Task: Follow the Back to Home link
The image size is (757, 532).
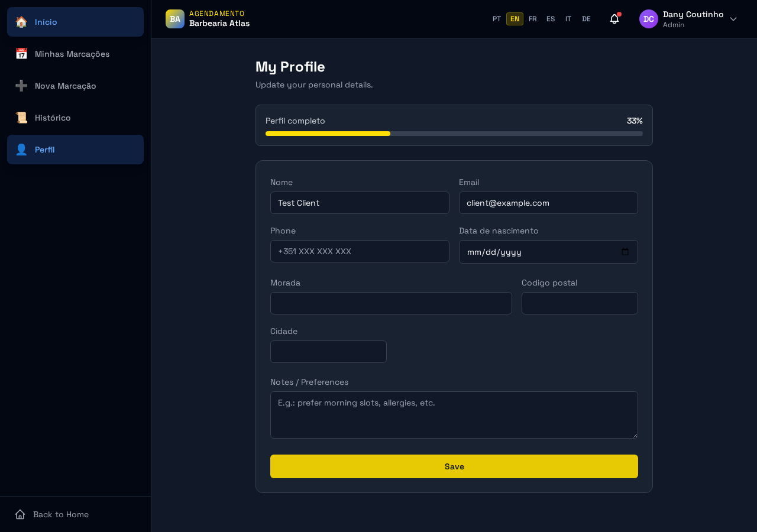Action: pos(75,514)
